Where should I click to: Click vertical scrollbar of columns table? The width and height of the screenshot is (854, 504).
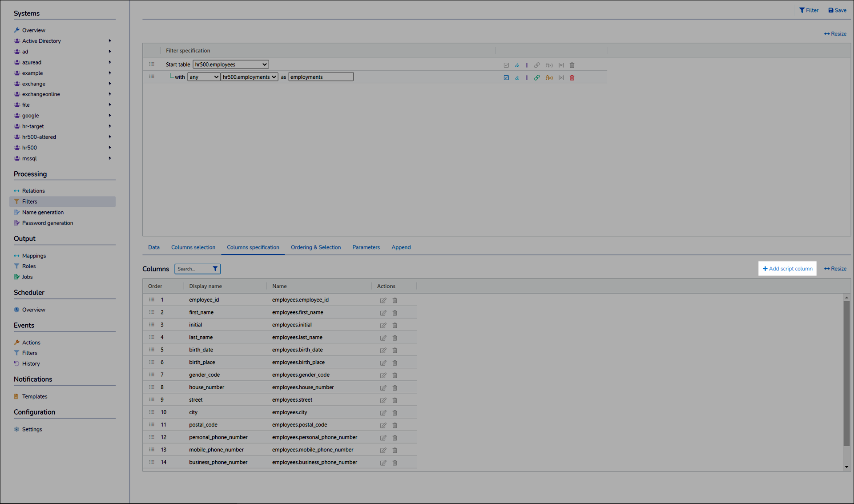pos(846,374)
